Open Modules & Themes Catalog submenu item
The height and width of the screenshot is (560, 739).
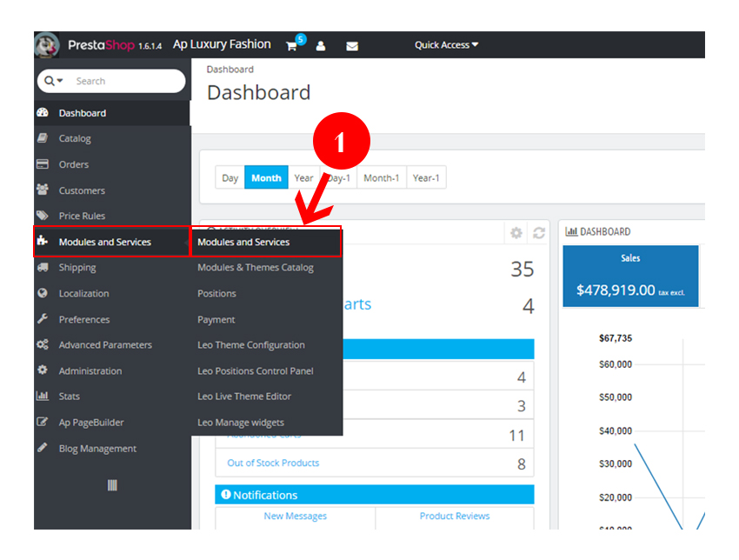pyautogui.click(x=255, y=268)
